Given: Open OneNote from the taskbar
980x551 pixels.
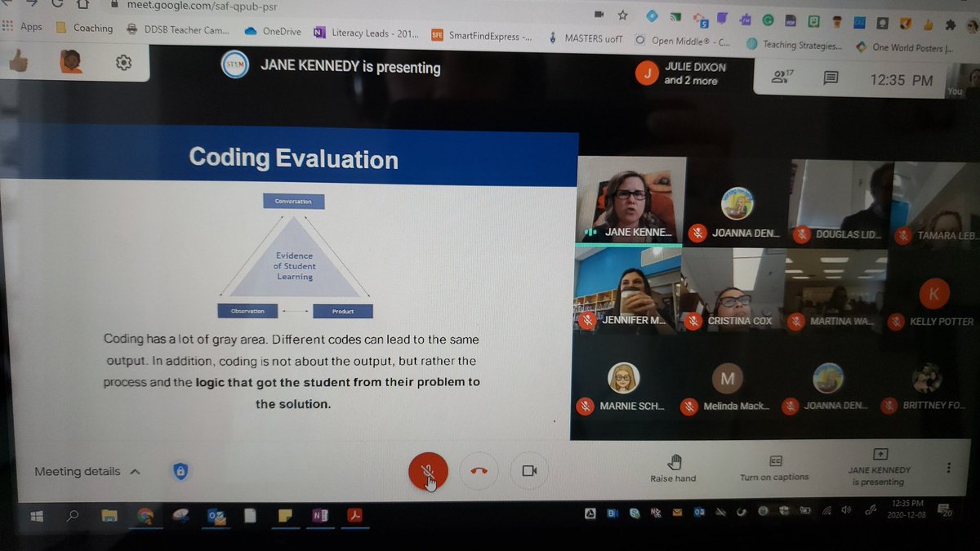Looking at the screenshot, I should pos(318,516).
